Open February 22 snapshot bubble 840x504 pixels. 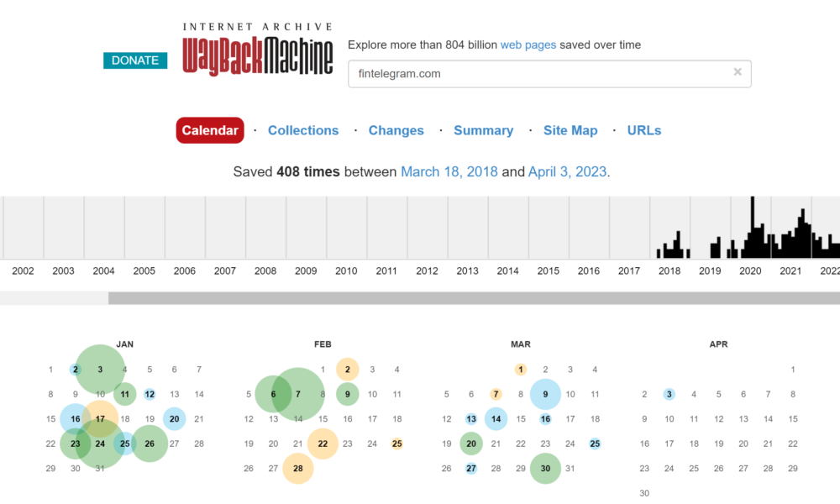323,444
